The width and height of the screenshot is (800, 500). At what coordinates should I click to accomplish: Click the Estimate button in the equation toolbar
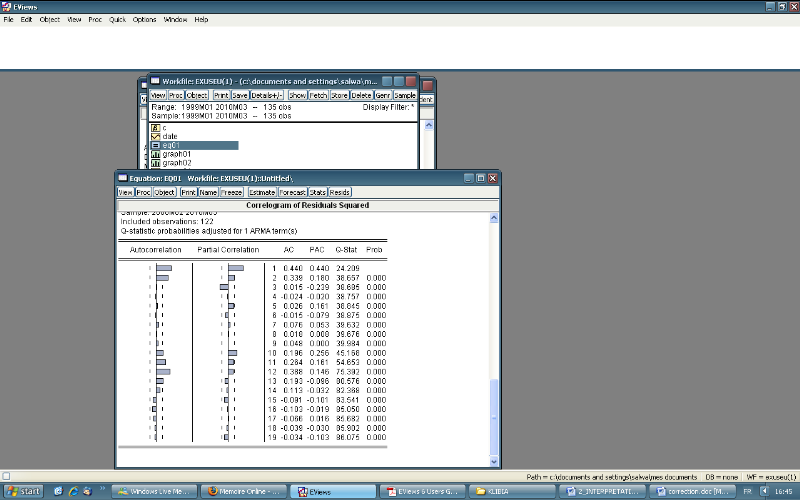[262, 191]
